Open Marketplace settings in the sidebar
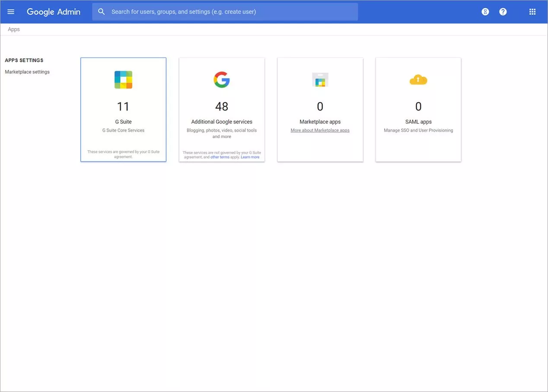This screenshot has width=548, height=392. click(27, 72)
